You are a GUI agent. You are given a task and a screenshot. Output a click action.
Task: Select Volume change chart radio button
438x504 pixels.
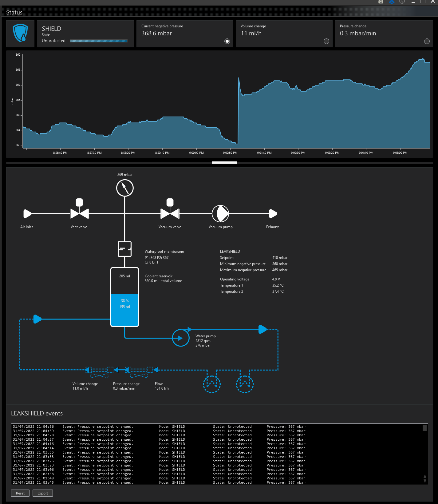326,41
